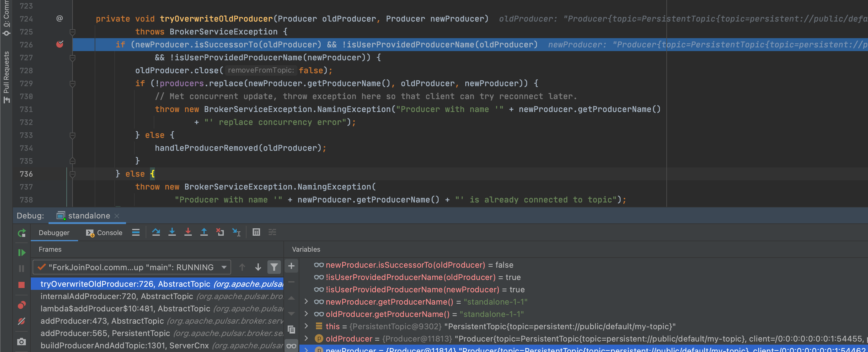The width and height of the screenshot is (868, 352).
Task: Toggle Mute Breakpoints
Action: pos(21,321)
